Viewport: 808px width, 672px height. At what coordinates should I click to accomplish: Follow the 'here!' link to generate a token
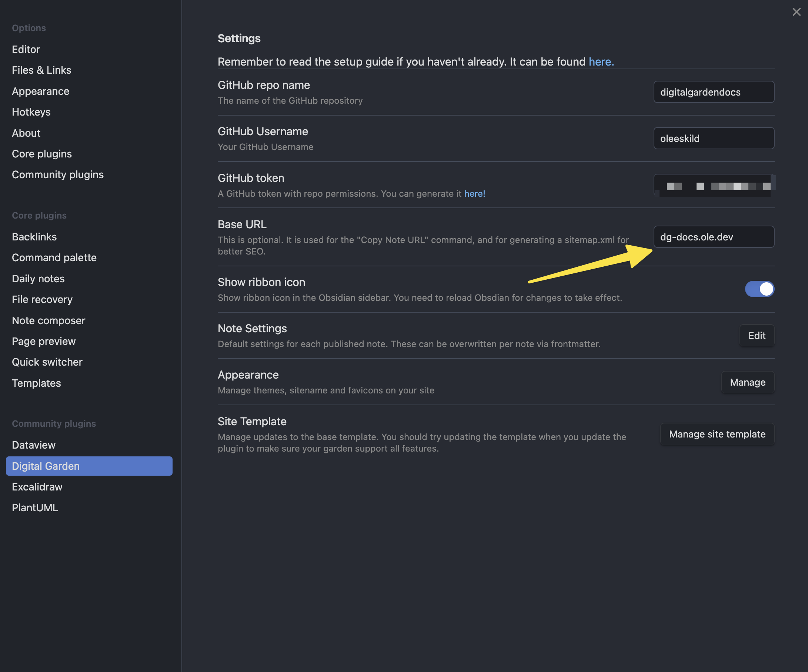[474, 194]
